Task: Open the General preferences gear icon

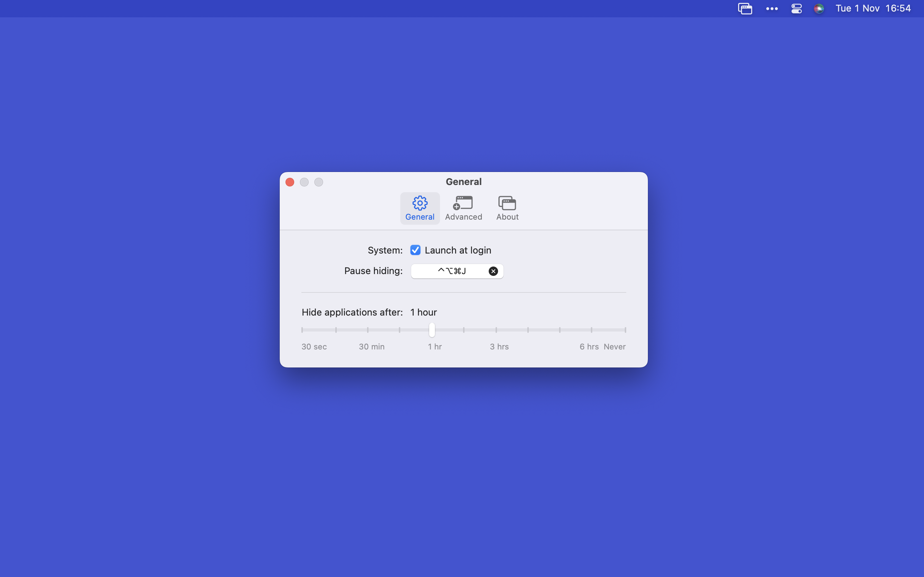Action: (420, 203)
